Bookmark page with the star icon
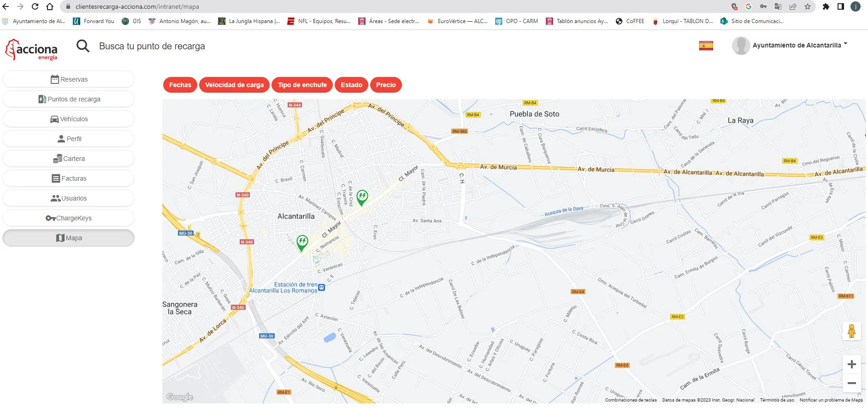 pyautogui.click(x=808, y=6)
